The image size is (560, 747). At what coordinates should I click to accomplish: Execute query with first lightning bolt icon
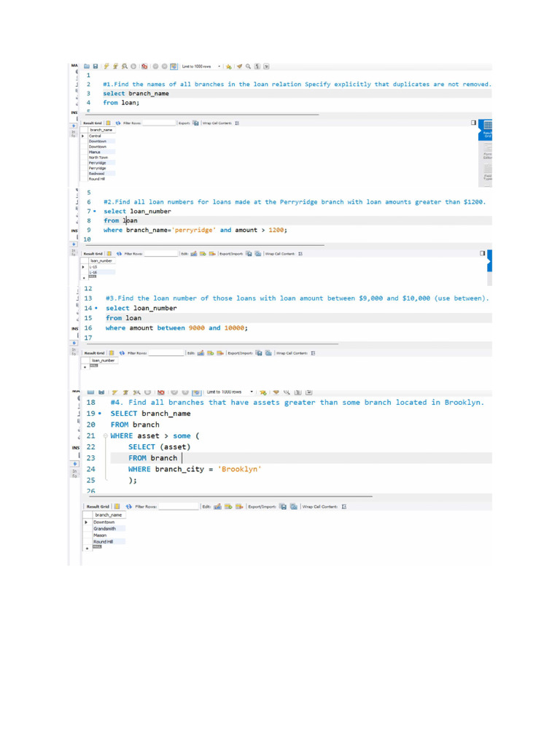coord(107,66)
